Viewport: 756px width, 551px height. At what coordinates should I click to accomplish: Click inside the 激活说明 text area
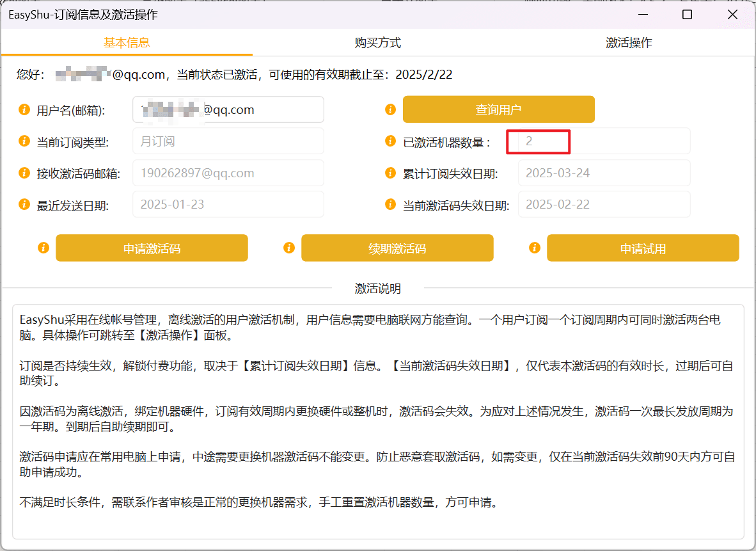378,422
